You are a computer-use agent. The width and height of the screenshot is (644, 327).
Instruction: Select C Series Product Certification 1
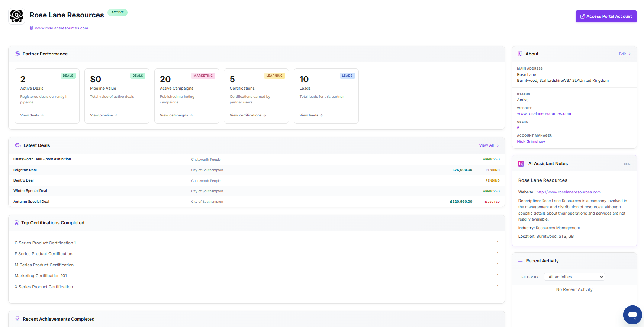point(45,243)
